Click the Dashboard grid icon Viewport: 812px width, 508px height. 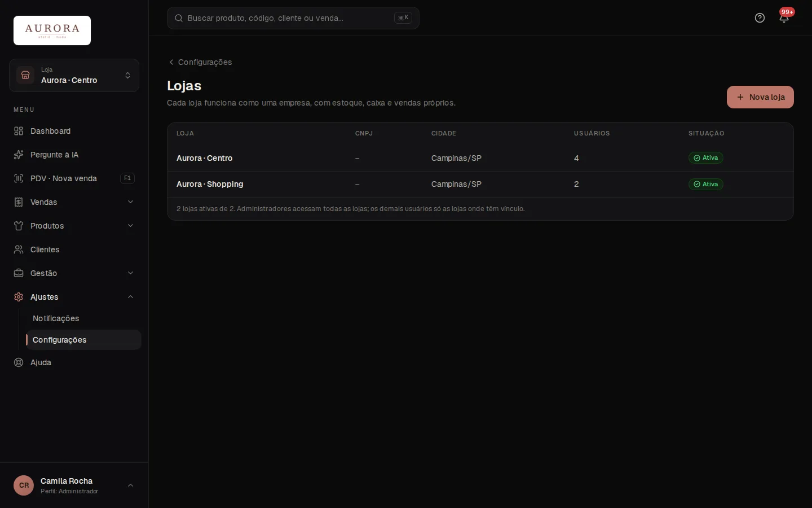(19, 131)
